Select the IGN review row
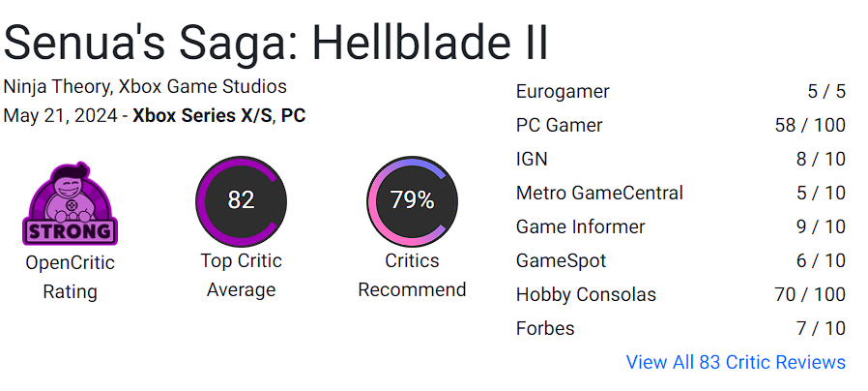Viewport: 868px width, 391px height. pos(680,159)
